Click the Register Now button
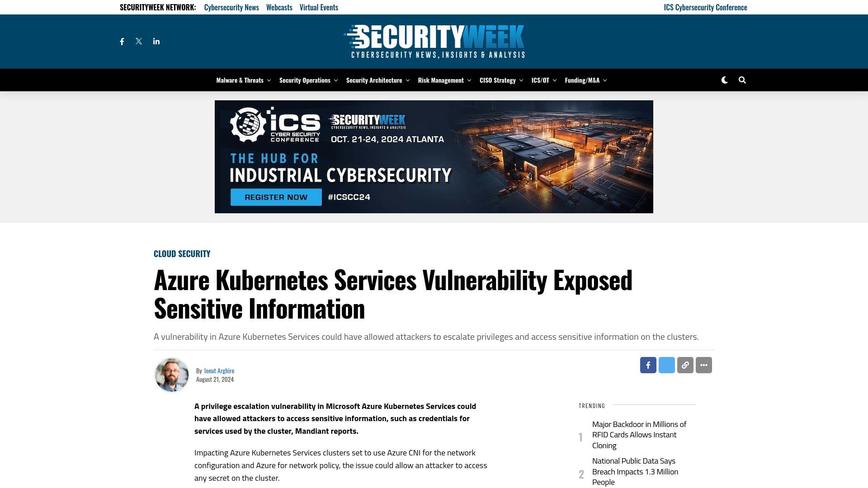Image resolution: width=868 pixels, height=488 pixels. point(274,197)
